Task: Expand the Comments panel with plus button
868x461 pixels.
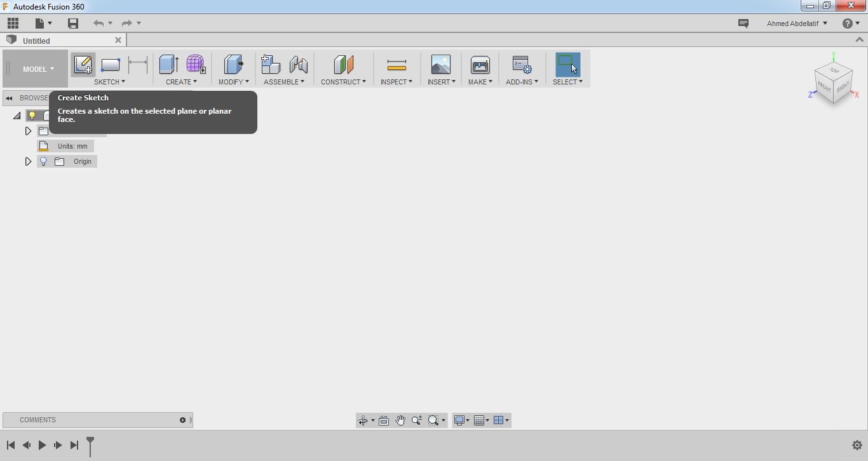Action: 183,420
